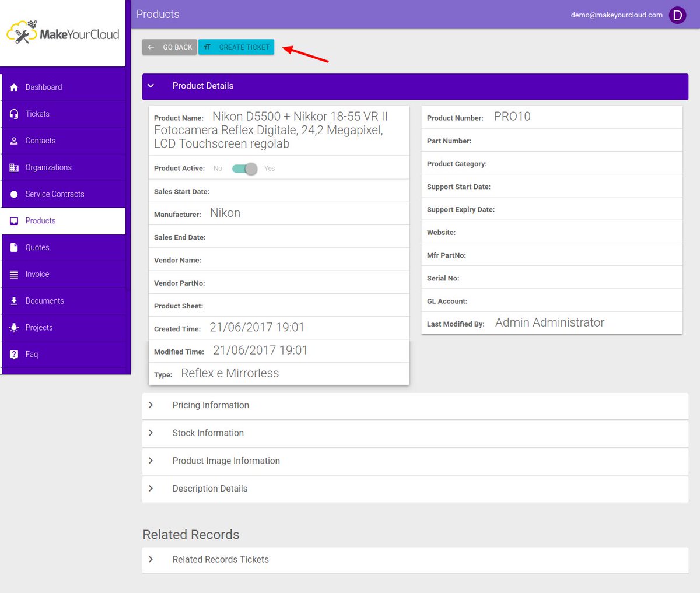
Task: Open Contacts menu item
Action: click(64, 141)
